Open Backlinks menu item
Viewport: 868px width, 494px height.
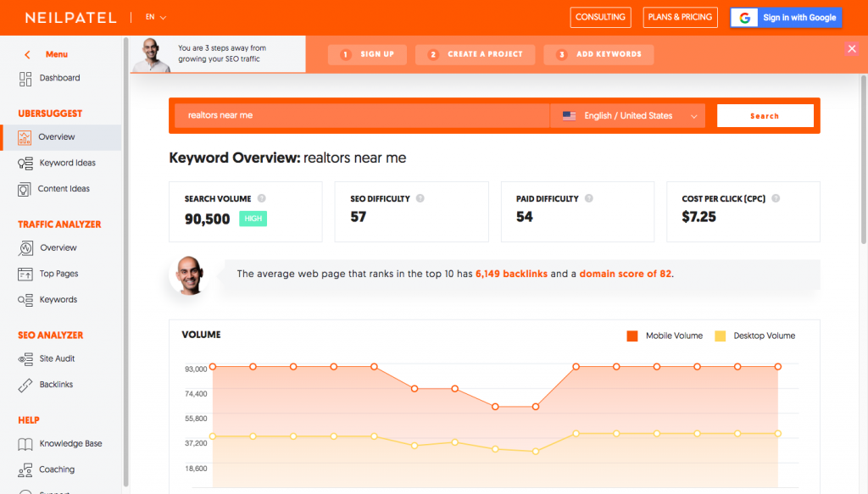(56, 385)
